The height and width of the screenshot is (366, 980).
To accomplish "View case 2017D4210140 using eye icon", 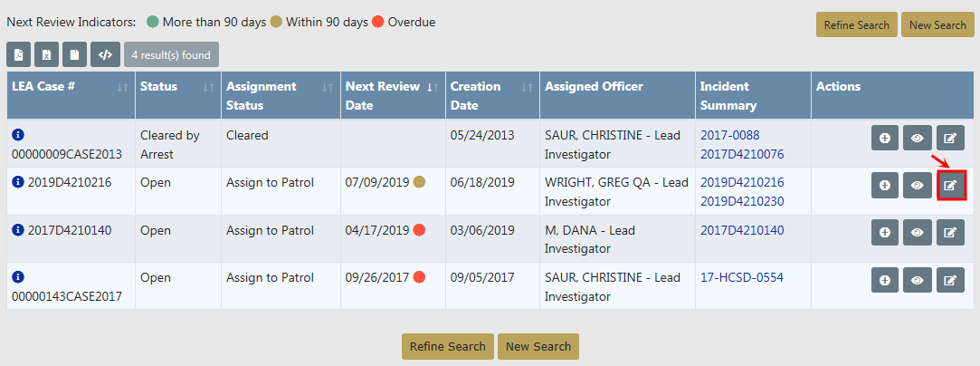I will (x=918, y=232).
